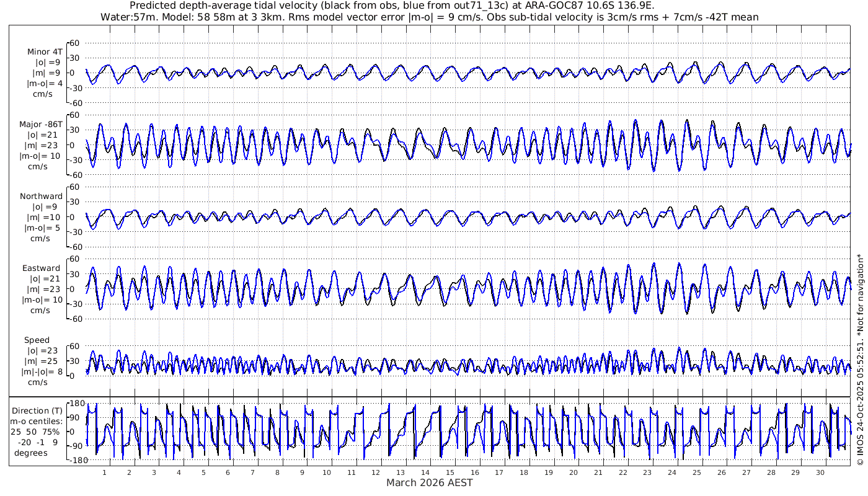Click day 27 on the date axis
The height and width of the screenshot is (496, 868).
(x=746, y=472)
